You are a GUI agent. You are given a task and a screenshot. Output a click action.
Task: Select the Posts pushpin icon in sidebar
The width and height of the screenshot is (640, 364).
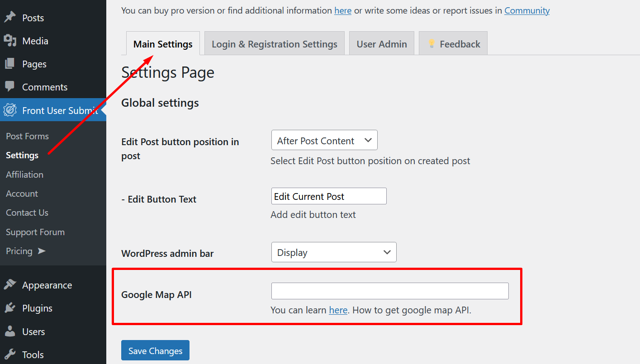tap(10, 17)
